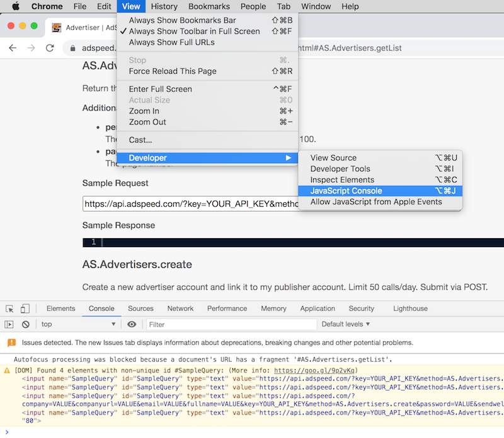This screenshot has width=504, height=438.
Task: Show the console sidebar
Action: (9, 325)
